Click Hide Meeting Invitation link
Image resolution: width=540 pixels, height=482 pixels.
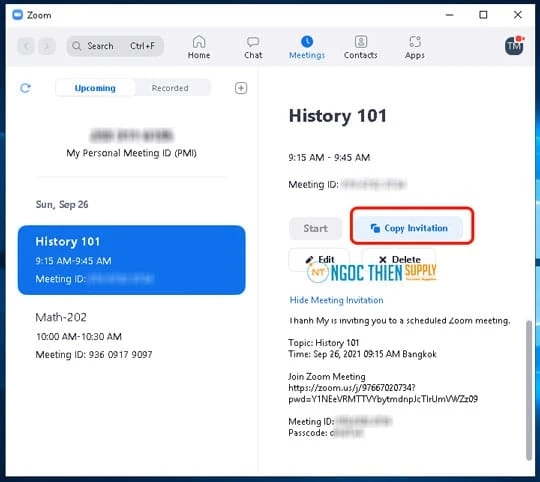[336, 300]
